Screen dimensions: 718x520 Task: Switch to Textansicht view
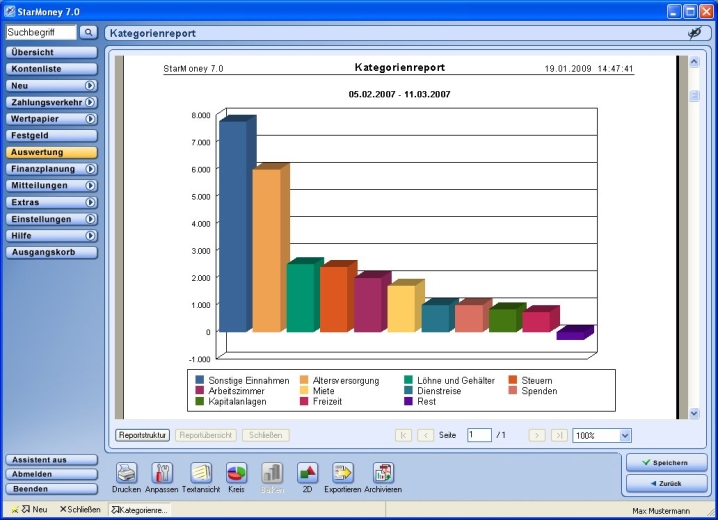[x=200, y=473]
